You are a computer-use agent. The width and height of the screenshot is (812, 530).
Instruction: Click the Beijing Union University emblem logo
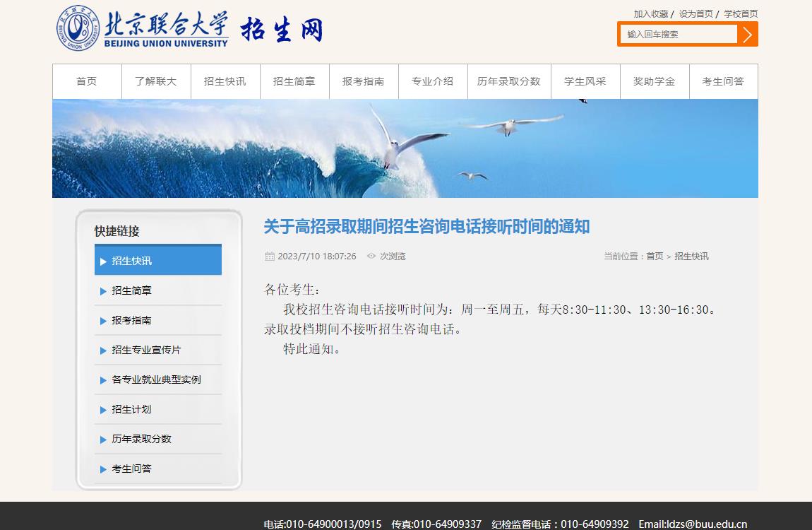[x=78, y=28]
